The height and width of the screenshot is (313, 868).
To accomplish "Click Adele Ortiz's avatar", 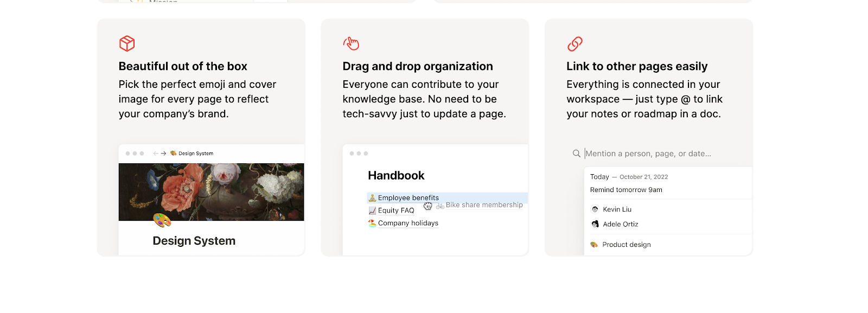I will click(x=595, y=224).
